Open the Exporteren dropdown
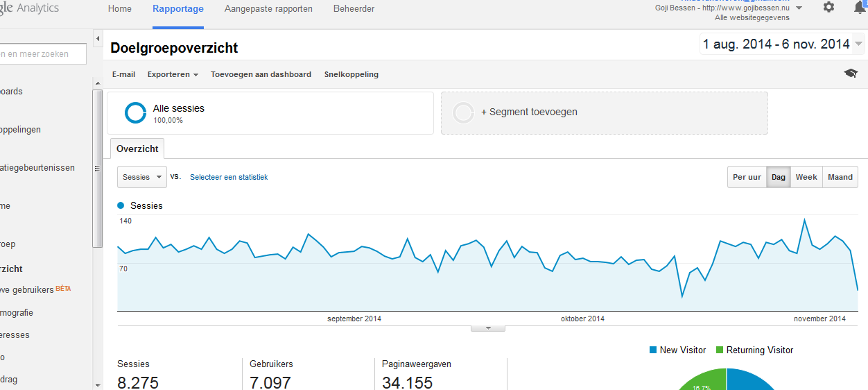This screenshot has height=390, width=868. pyautogui.click(x=173, y=74)
